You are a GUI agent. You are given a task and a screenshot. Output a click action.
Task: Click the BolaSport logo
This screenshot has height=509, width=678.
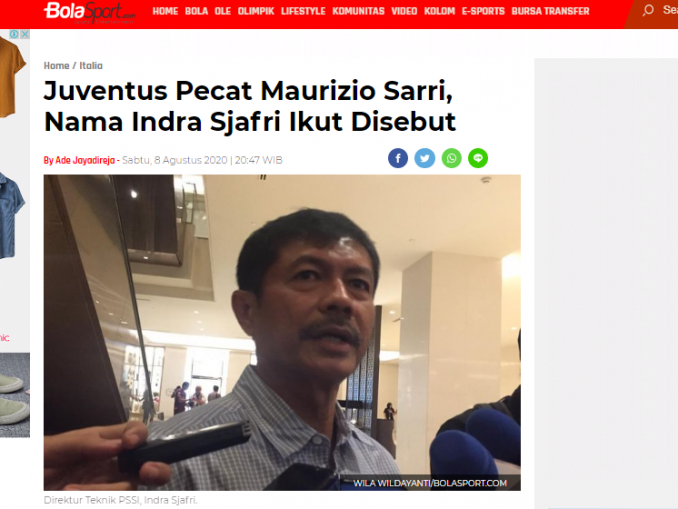point(90,12)
